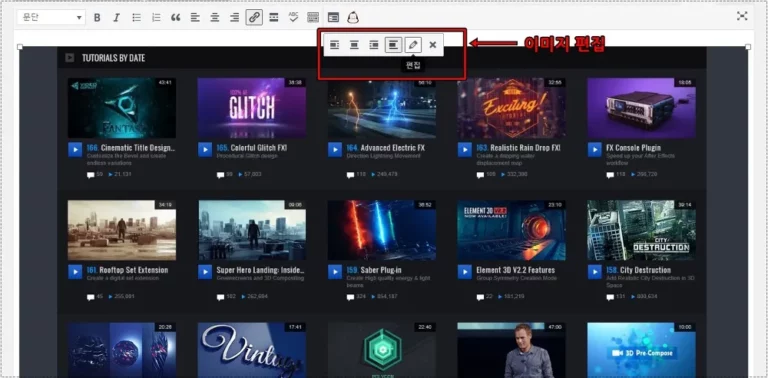Click the table/layout icon in toolbar
Viewport: 768px width, 378px height.
click(x=333, y=18)
